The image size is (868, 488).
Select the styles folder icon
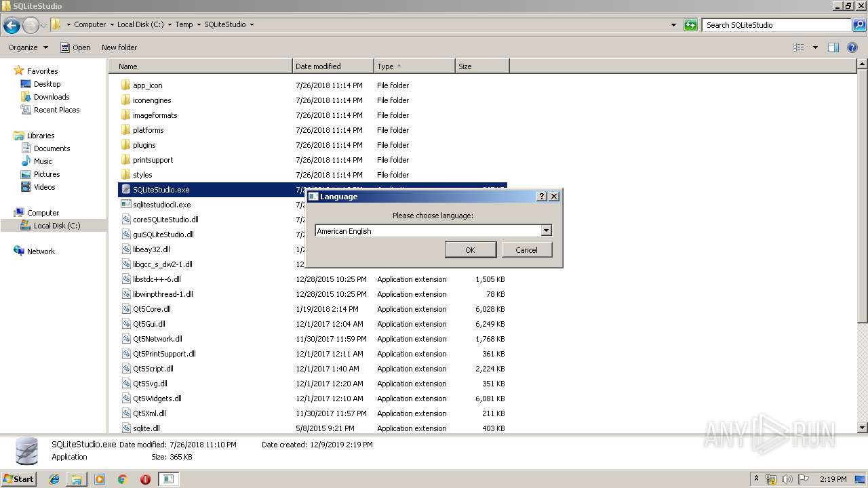click(x=125, y=175)
